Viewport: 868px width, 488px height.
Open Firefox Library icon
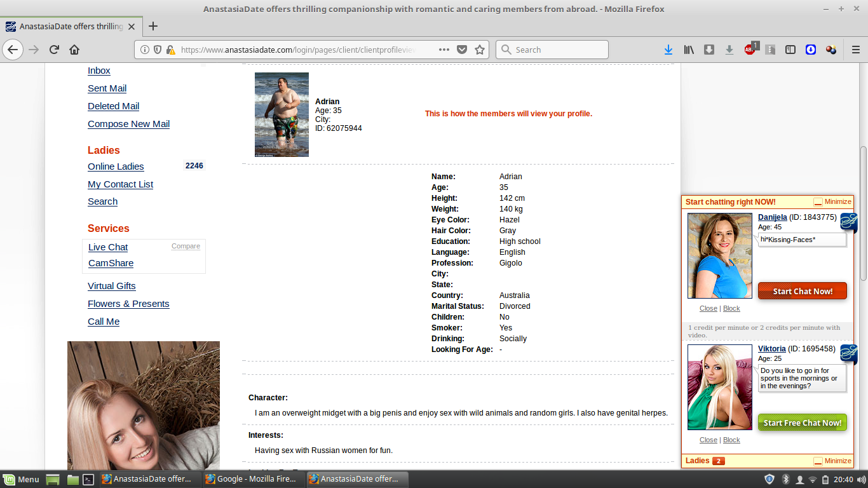(689, 50)
